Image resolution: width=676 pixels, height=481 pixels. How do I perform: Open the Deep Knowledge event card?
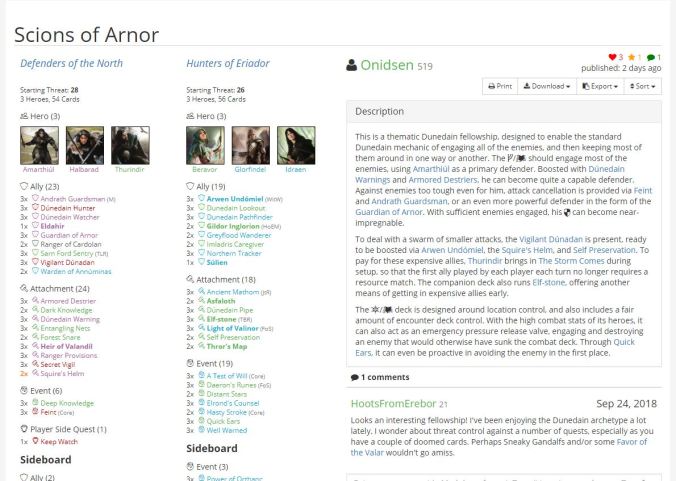67,403
